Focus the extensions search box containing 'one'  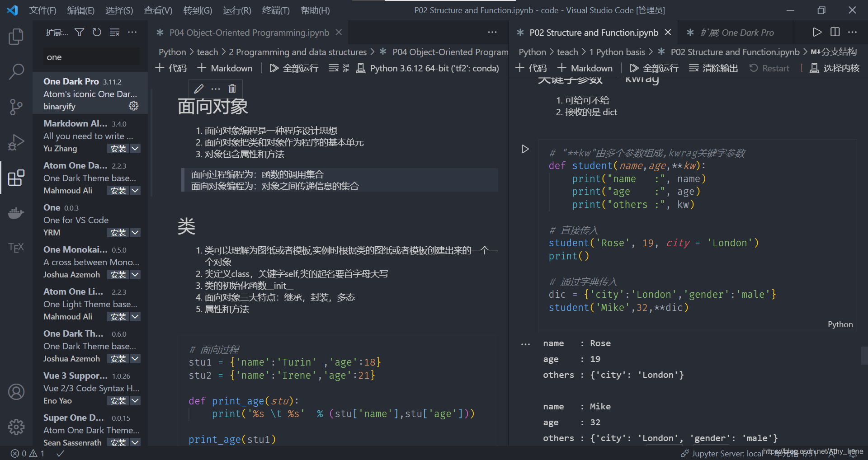91,57
